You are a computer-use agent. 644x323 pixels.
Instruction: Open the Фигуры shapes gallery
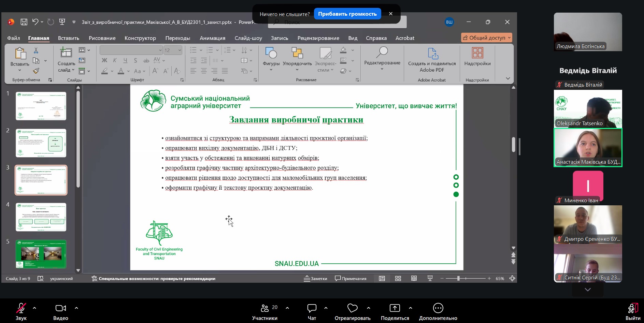point(271,59)
